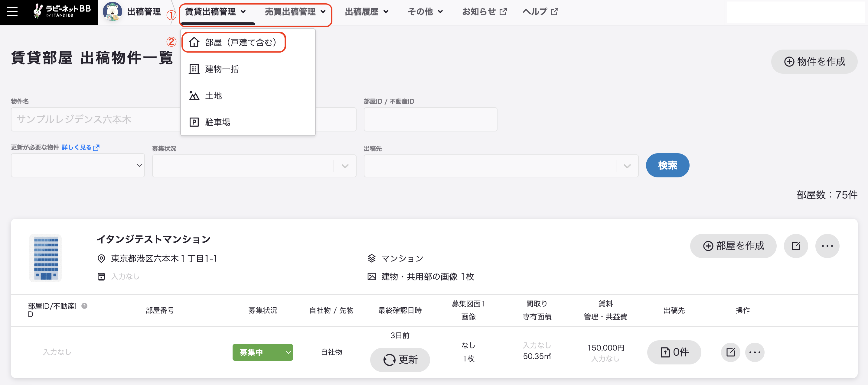Click layers icon beside マンション

[371, 258]
